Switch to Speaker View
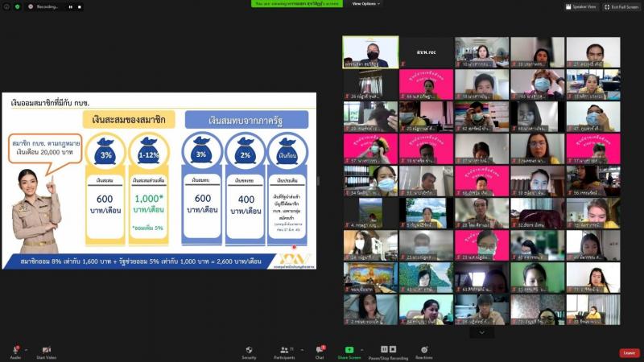 coord(580,7)
